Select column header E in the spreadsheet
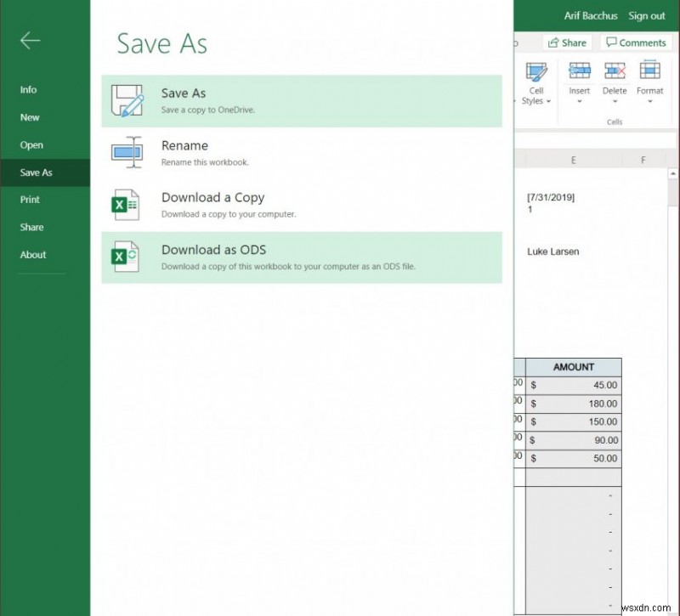 click(x=573, y=159)
